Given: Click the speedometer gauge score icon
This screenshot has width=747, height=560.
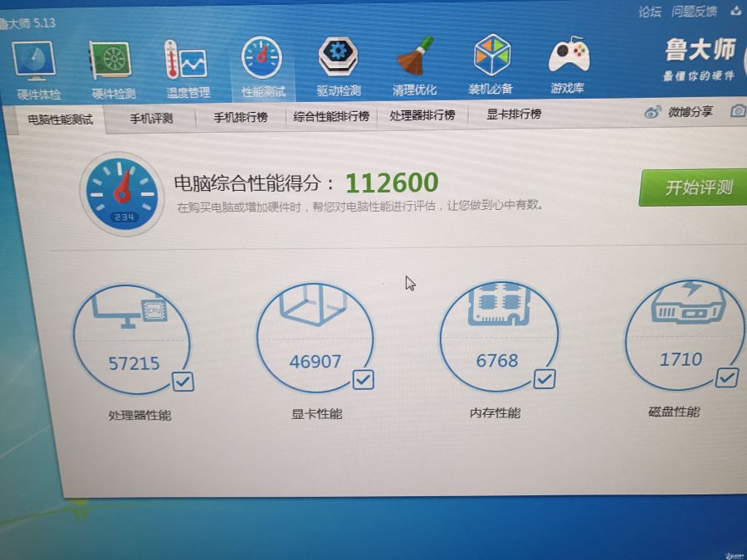Looking at the screenshot, I should 122,194.
